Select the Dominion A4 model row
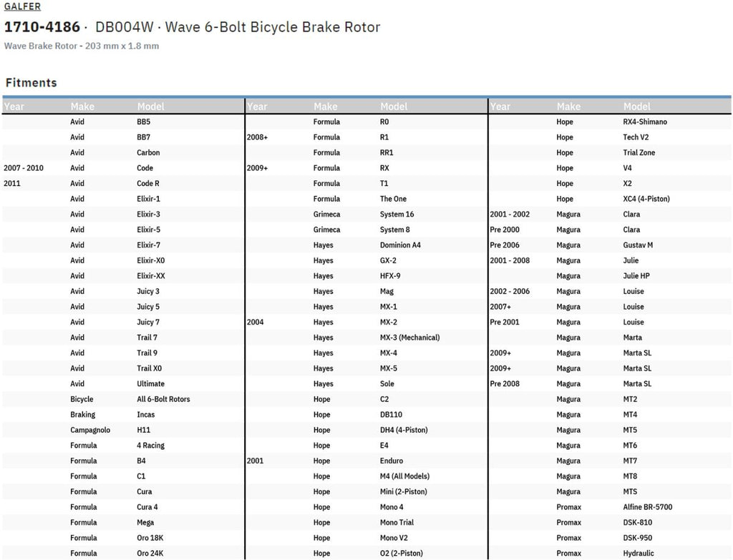Viewport: 733px width, 560px height. [x=400, y=245]
